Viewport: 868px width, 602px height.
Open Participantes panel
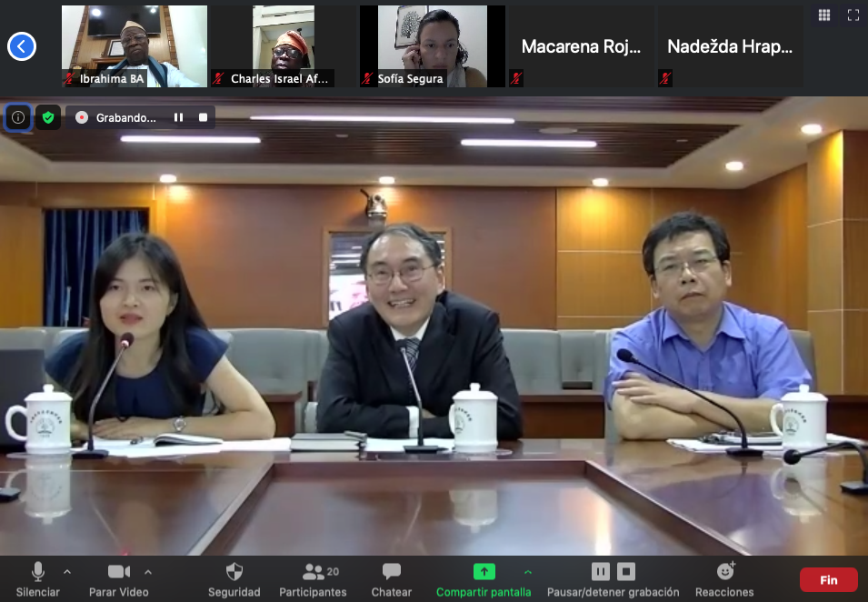tap(313, 579)
